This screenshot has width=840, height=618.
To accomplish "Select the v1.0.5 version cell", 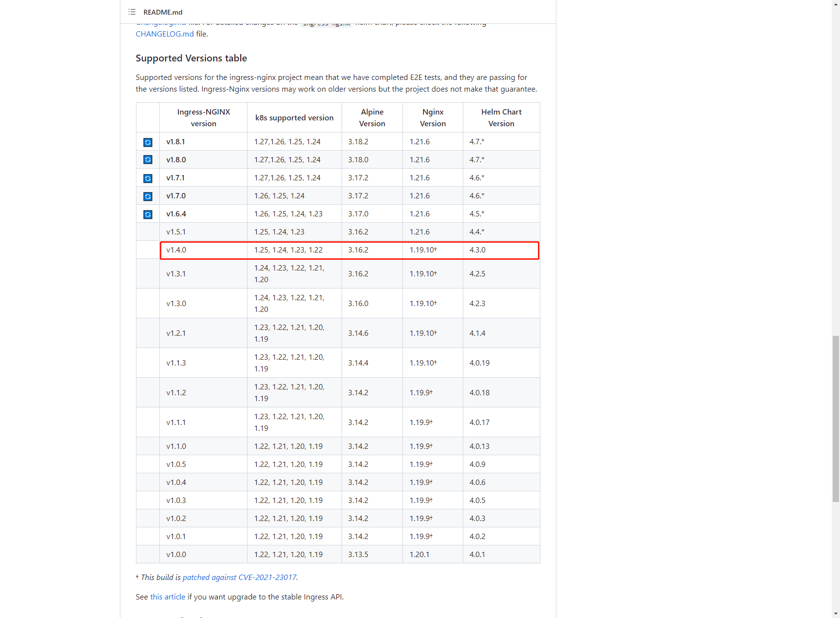I will pyautogui.click(x=204, y=464).
